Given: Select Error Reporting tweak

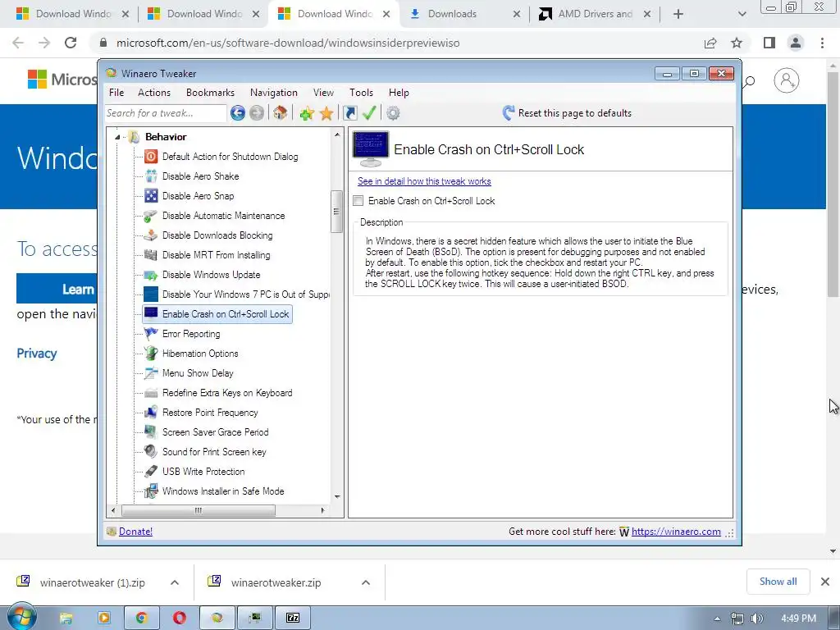Looking at the screenshot, I should click(190, 334).
